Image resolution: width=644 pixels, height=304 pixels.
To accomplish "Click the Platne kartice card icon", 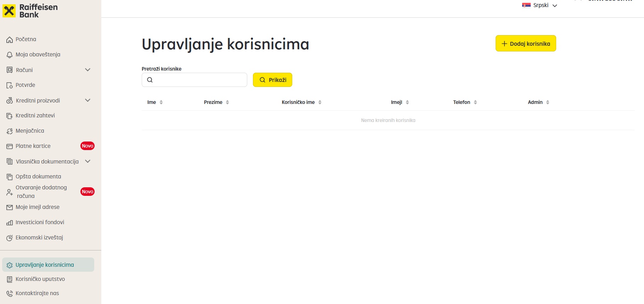I will tap(10, 147).
